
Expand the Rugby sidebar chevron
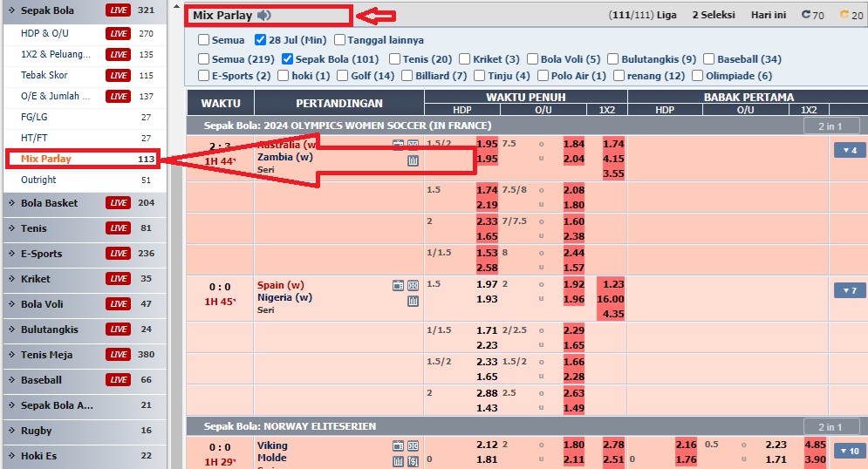click(x=11, y=431)
